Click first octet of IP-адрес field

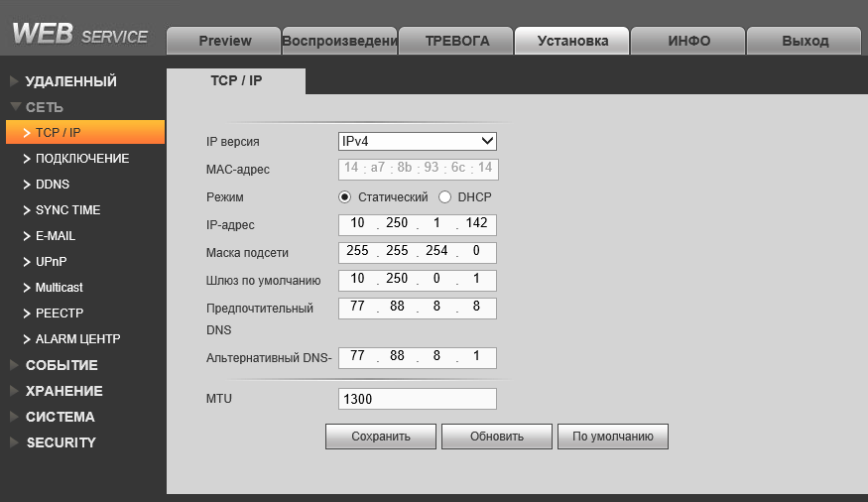click(357, 223)
